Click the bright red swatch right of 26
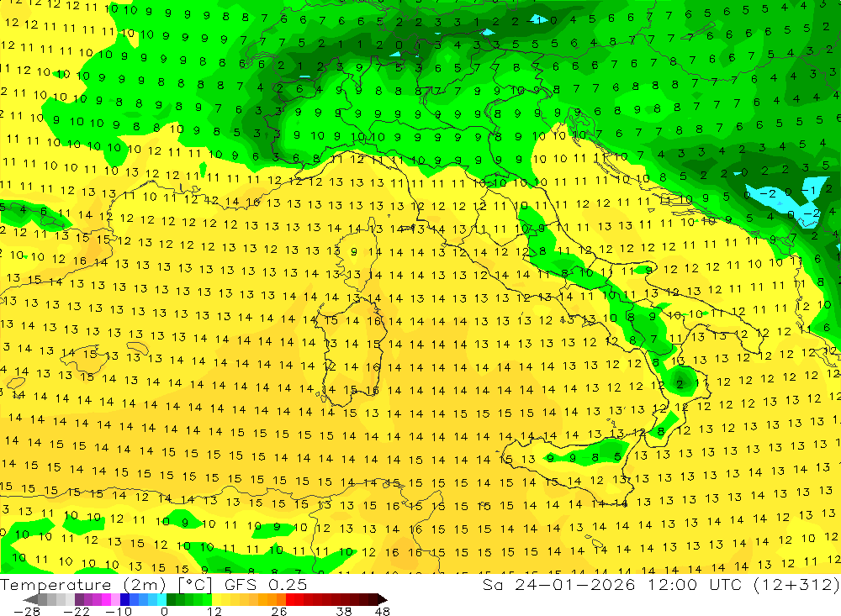The width and height of the screenshot is (841, 616). (290, 599)
